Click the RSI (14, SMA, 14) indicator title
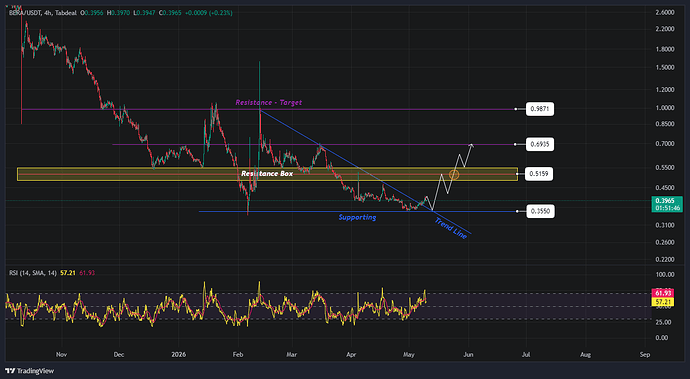The width and height of the screenshot is (690, 379). pyautogui.click(x=33, y=273)
